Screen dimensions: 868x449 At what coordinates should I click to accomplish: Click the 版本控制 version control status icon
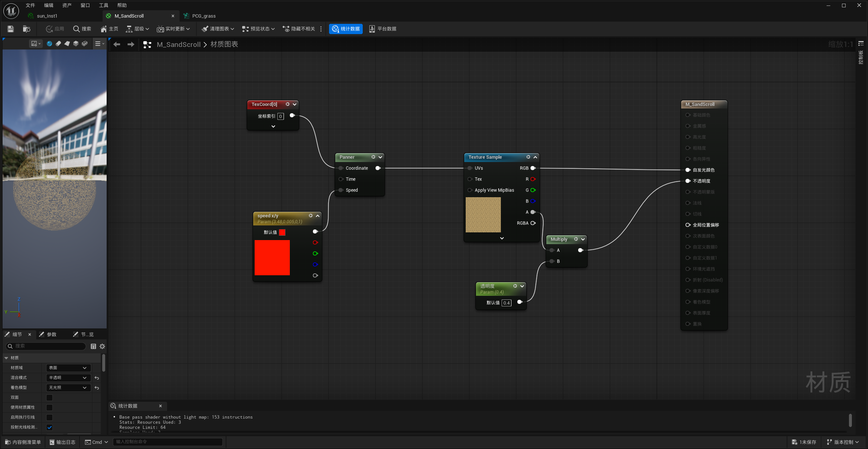843,442
